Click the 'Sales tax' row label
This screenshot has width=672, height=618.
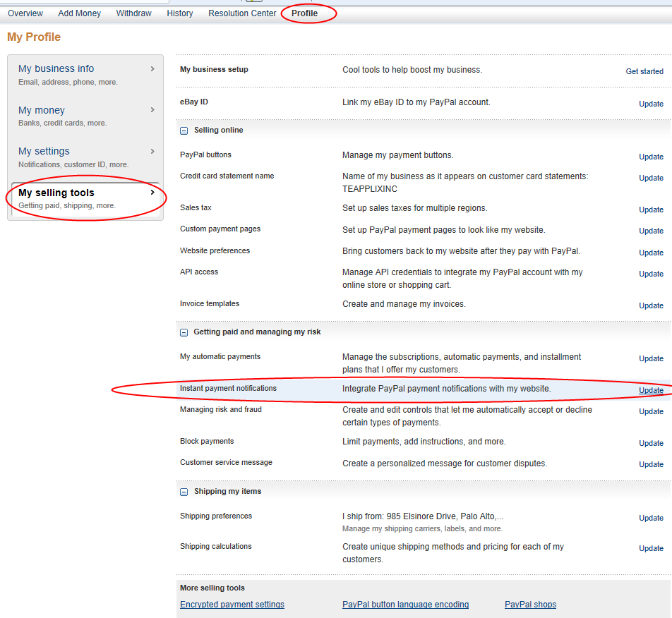[x=196, y=207]
